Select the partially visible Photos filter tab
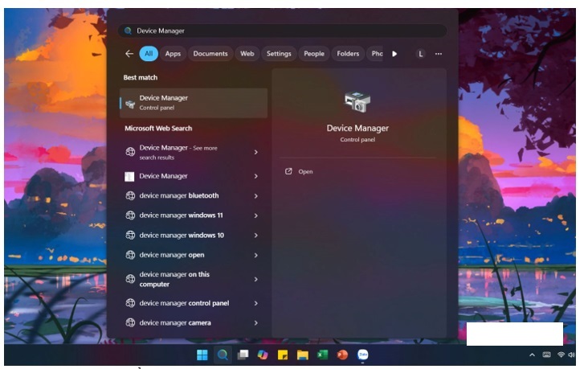The height and width of the screenshot is (369, 588). 375,54
